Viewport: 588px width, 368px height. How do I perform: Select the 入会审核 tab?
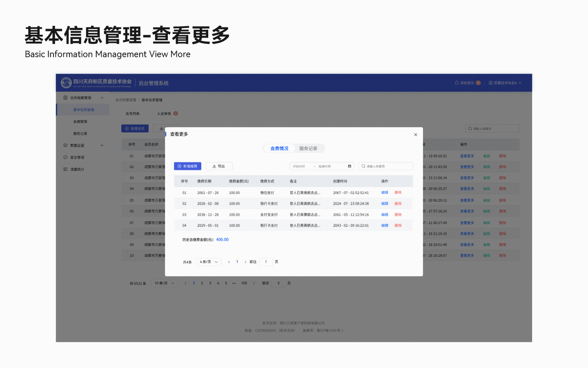coord(164,114)
